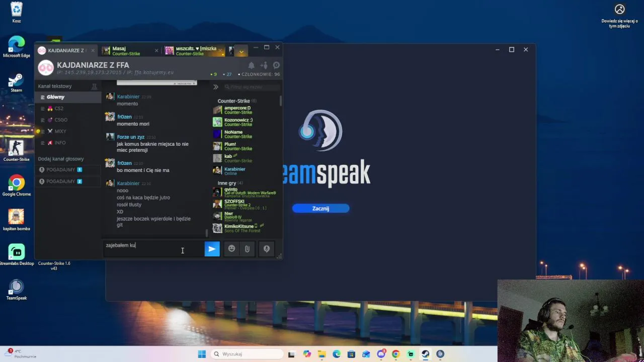Send the chat message with the blue arrow
Viewport: 644px width, 362px height.
click(212, 249)
